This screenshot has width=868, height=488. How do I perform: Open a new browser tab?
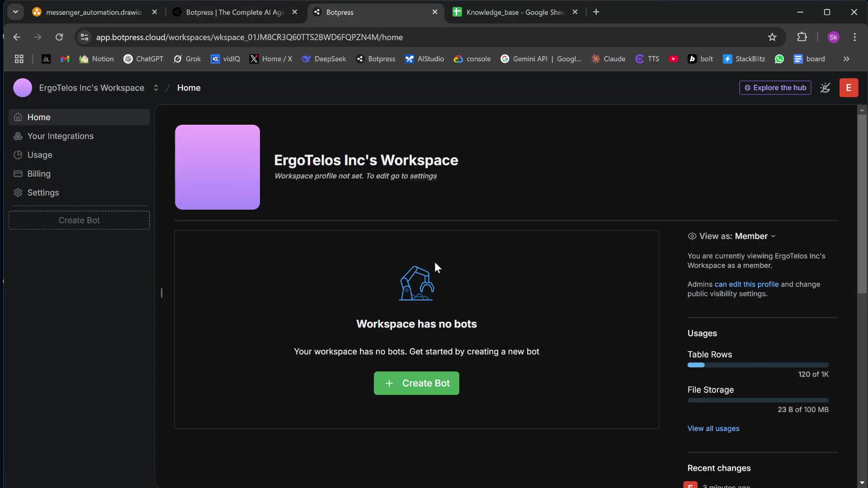tap(596, 12)
